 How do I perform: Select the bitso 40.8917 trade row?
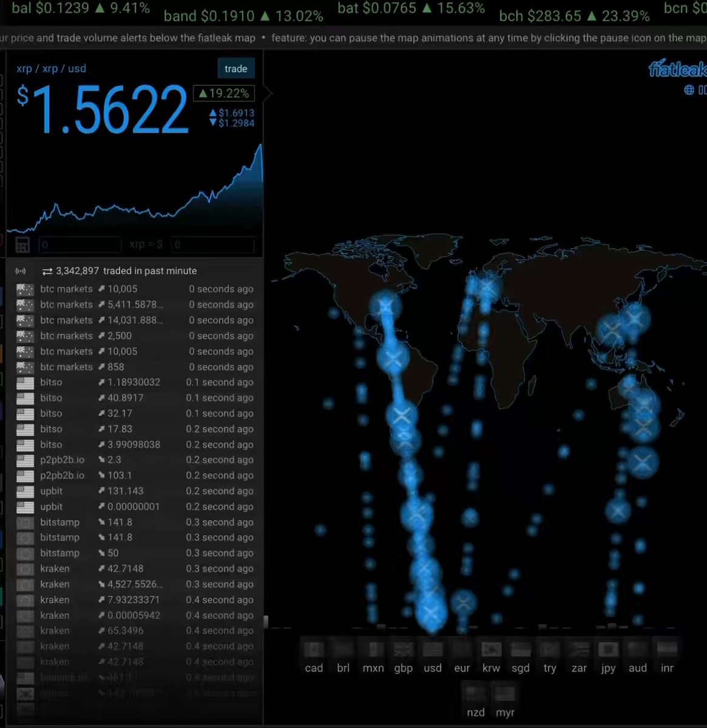click(x=135, y=398)
